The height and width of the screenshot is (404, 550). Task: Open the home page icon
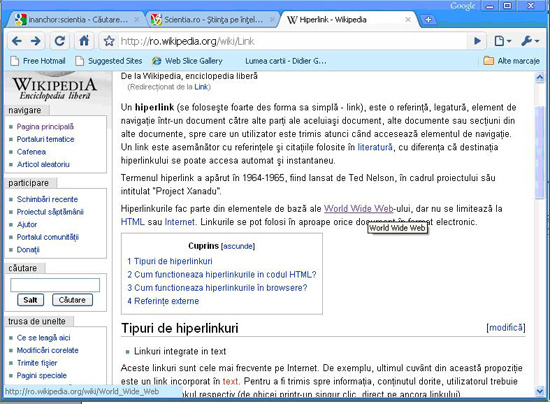pos(84,41)
